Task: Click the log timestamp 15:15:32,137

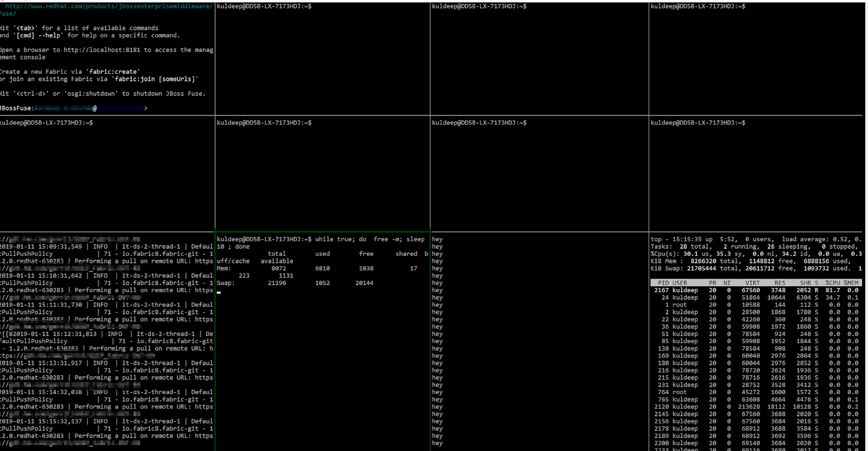Action: (x=60, y=422)
